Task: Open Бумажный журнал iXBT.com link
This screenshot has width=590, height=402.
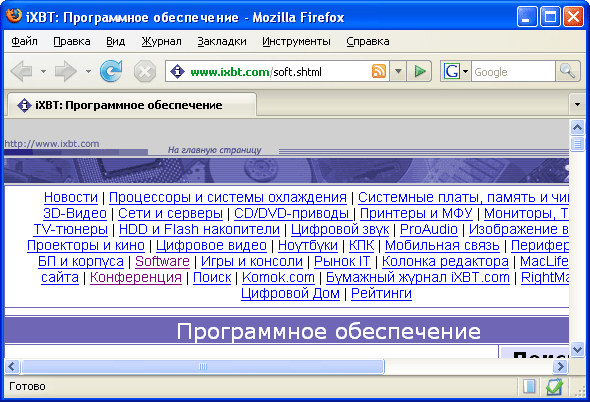Action: [x=418, y=277]
